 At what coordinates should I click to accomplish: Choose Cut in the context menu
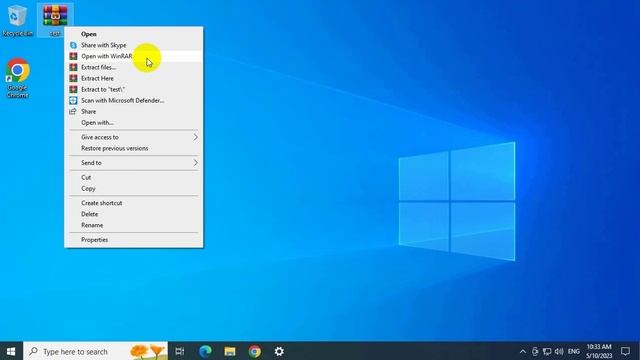pos(134,178)
